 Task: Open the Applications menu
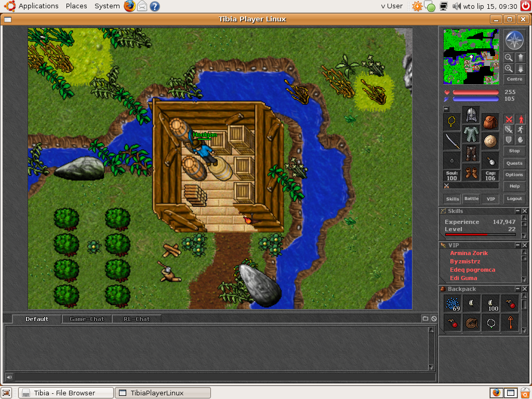(38, 6)
